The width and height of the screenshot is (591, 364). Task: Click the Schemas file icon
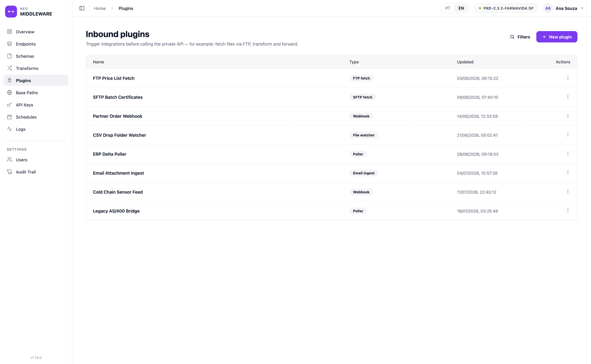(9, 56)
